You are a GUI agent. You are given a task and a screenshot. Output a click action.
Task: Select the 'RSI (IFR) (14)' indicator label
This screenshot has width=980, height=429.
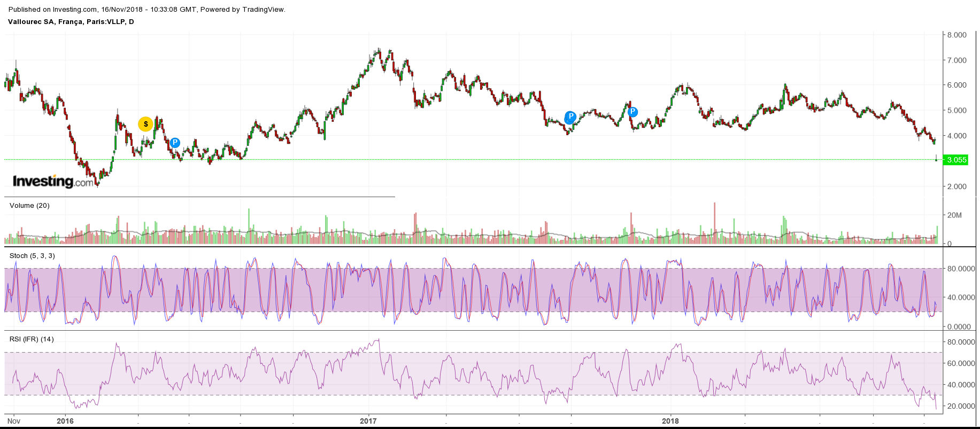tap(32, 339)
